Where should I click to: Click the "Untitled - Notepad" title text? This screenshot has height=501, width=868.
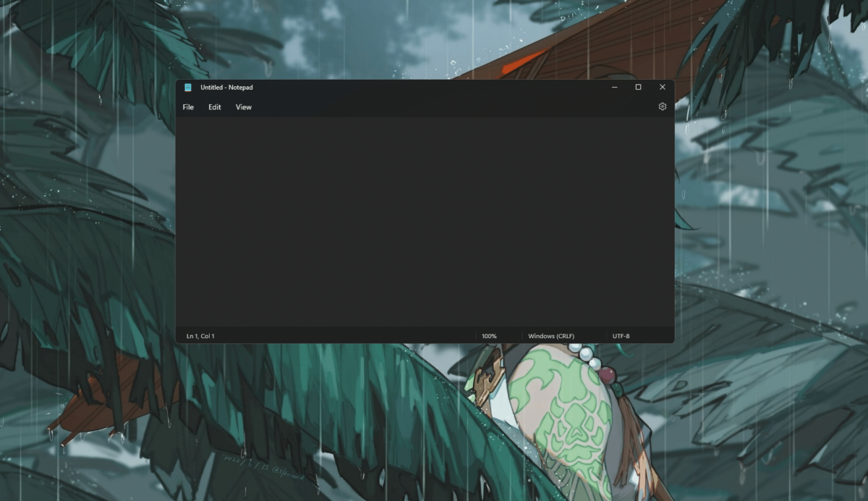226,88
